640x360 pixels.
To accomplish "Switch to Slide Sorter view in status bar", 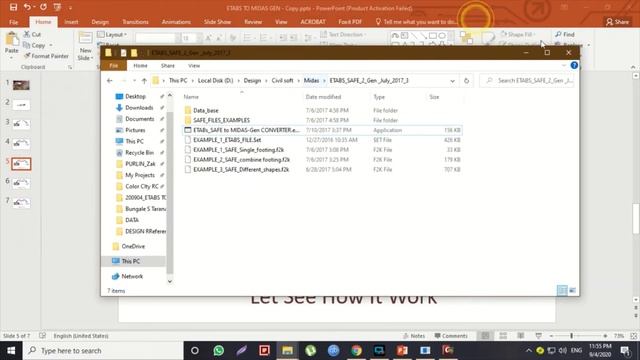I will coord(503,336).
